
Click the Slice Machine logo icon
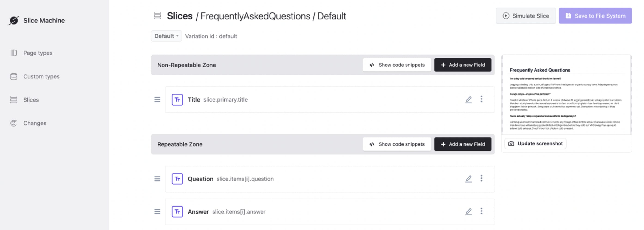coord(14,20)
